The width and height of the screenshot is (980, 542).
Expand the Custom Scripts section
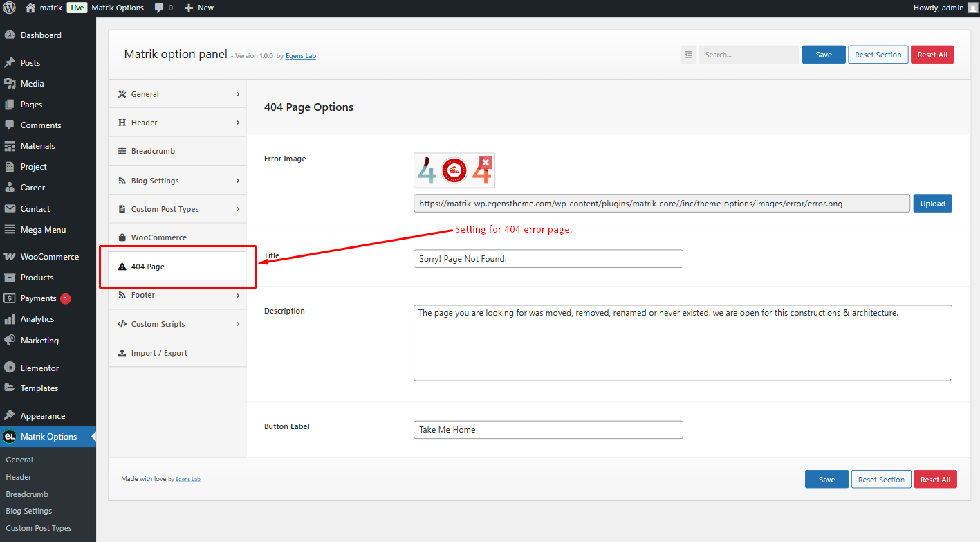[x=177, y=324]
